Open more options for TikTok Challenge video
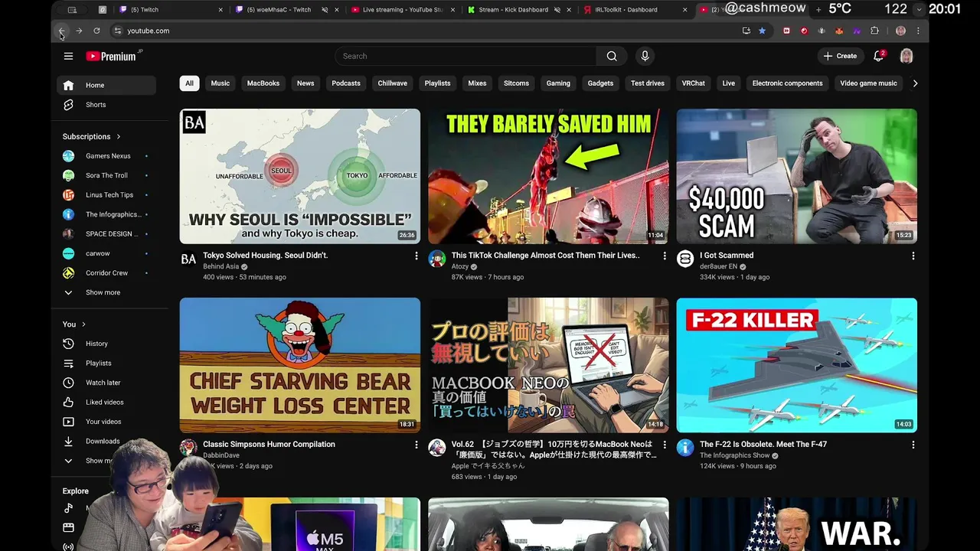 tap(665, 256)
